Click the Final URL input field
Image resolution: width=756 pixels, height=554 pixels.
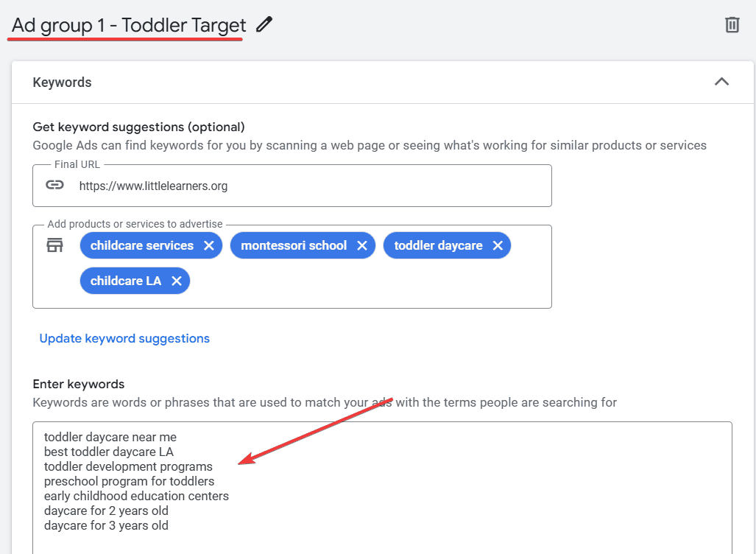click(309, 186)
